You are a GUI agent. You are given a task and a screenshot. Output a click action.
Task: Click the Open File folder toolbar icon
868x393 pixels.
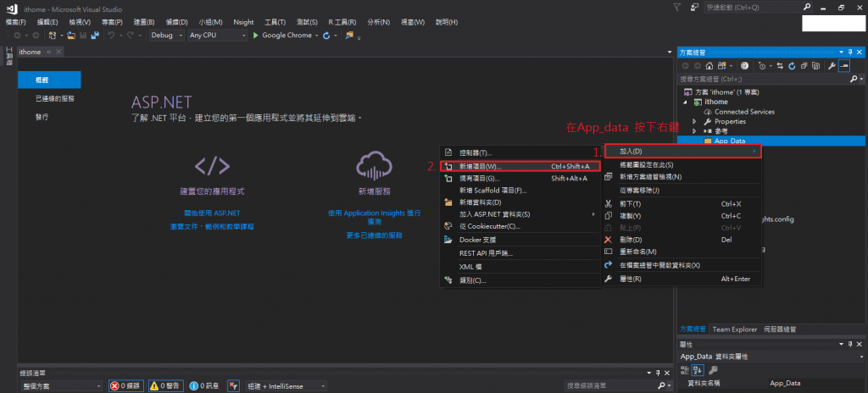(71, 36)
